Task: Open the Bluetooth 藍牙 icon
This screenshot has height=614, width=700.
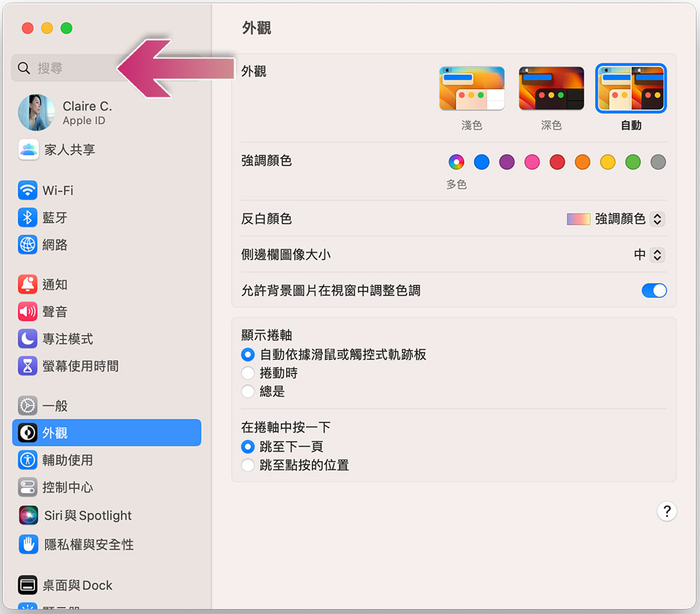Action: (28, 218)
